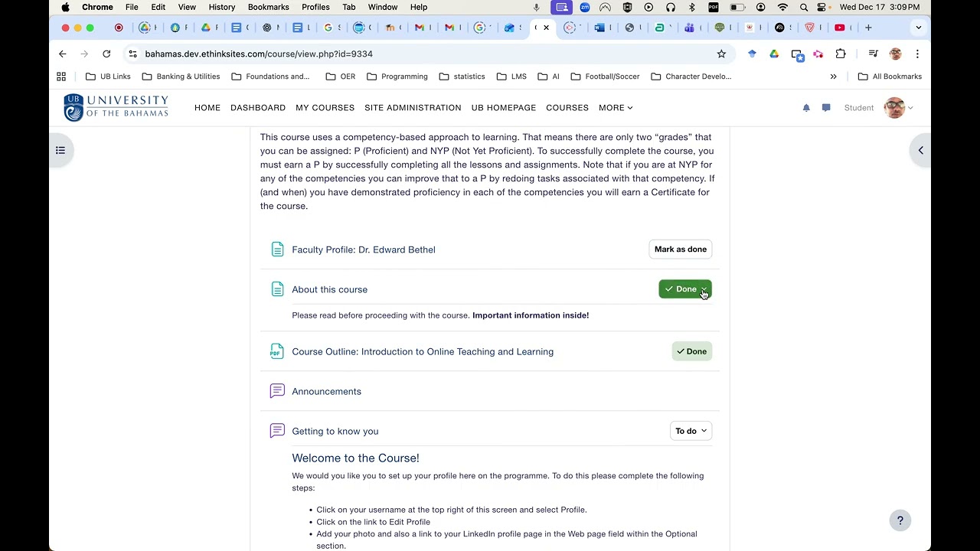Click the Course Outline PDF icon
980x551 pixels.
click(277, 351)
